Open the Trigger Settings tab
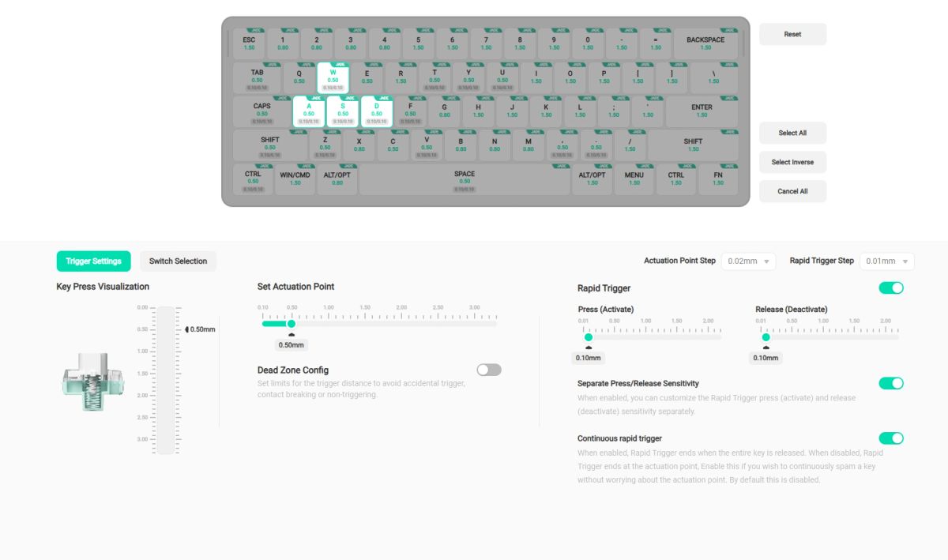The height and width of the screenshot is (560, 948). click(93, 261)
